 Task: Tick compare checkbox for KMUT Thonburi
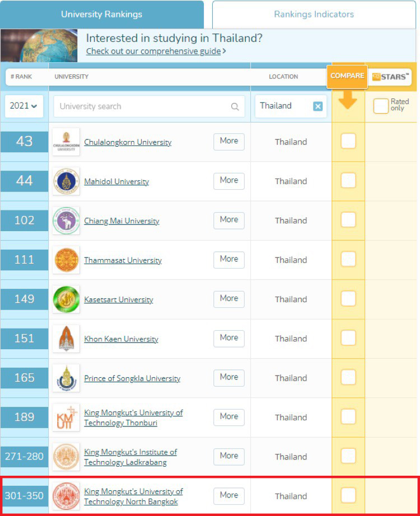[x=348, y=416]
